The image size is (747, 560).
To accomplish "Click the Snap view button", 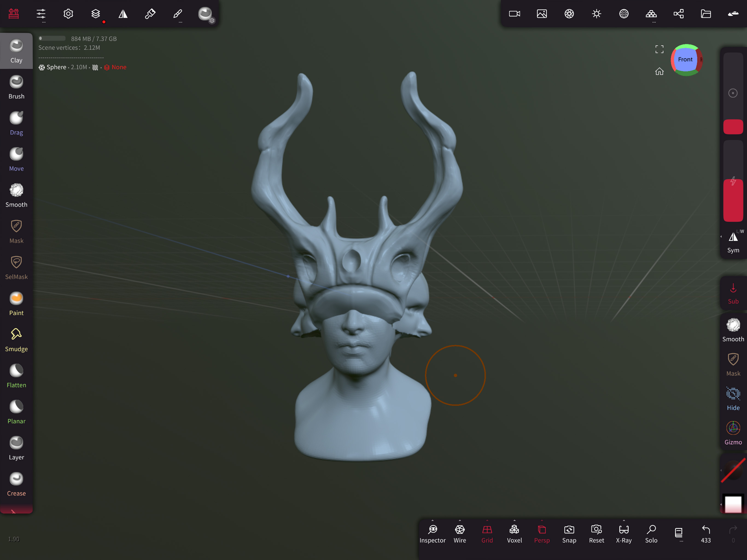I will [569, 533].
